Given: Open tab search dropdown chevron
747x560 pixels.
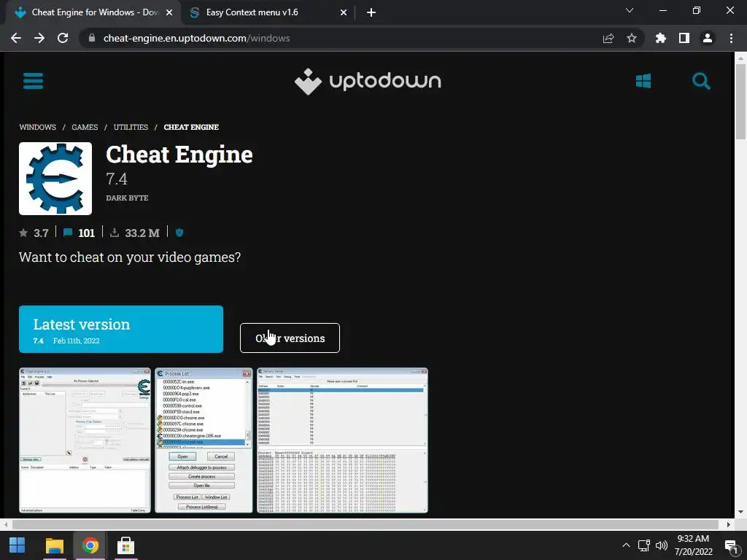Looking at the screenshot, I should point(630,10).
